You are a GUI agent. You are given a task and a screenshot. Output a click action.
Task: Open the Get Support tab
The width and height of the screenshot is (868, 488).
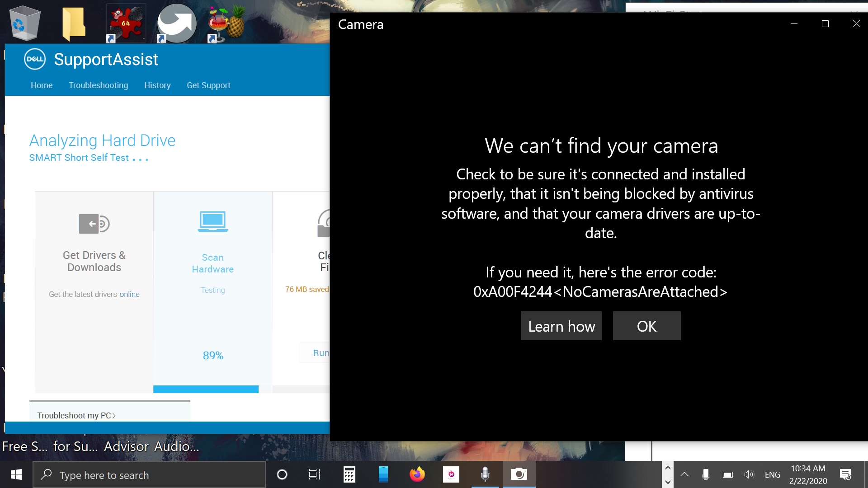(x=208, y=85)
